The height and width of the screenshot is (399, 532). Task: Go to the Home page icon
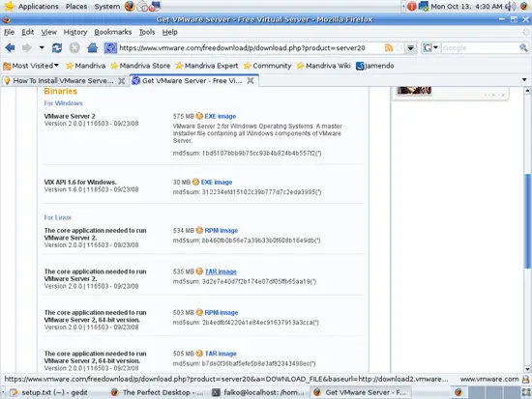tap(92, 48)
